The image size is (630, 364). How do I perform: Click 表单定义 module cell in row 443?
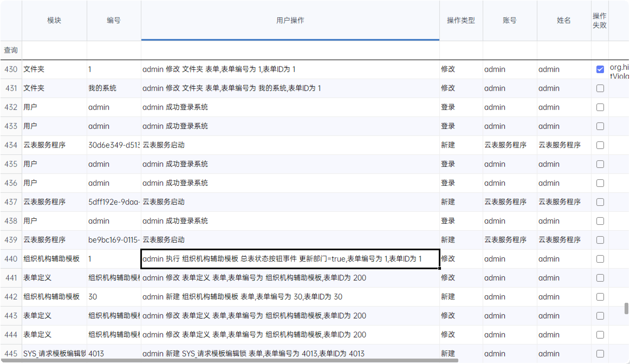[54, 316]
